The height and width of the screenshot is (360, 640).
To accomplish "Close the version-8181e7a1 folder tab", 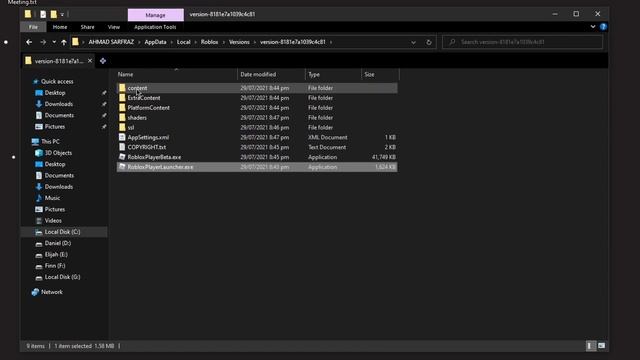I will point(90,61).
